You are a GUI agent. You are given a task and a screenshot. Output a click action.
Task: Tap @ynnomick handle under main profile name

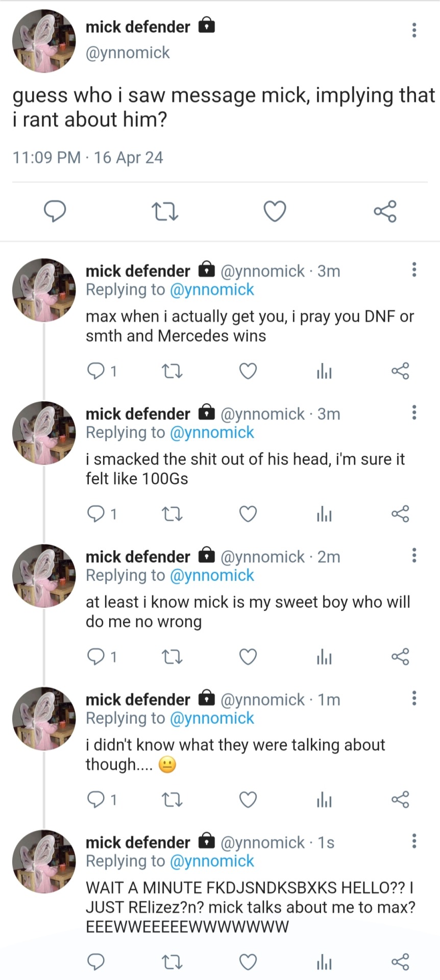click(128, 53)
